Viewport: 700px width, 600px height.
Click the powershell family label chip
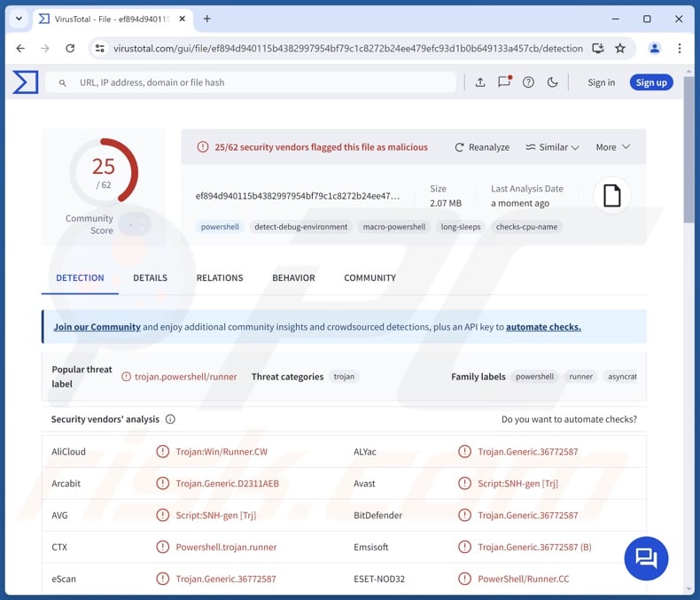(x=534, y=377)
